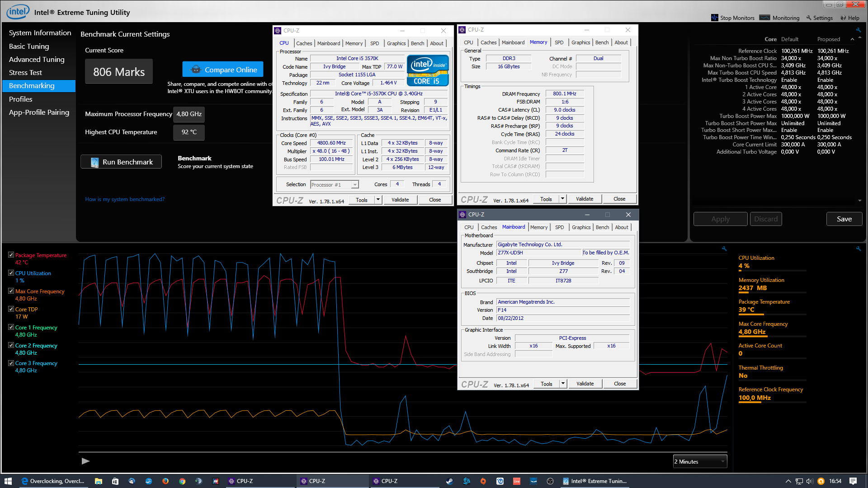Open File Explorer from the taskbar
This screenshot has height=488, width=868.
tap(98, 481)
